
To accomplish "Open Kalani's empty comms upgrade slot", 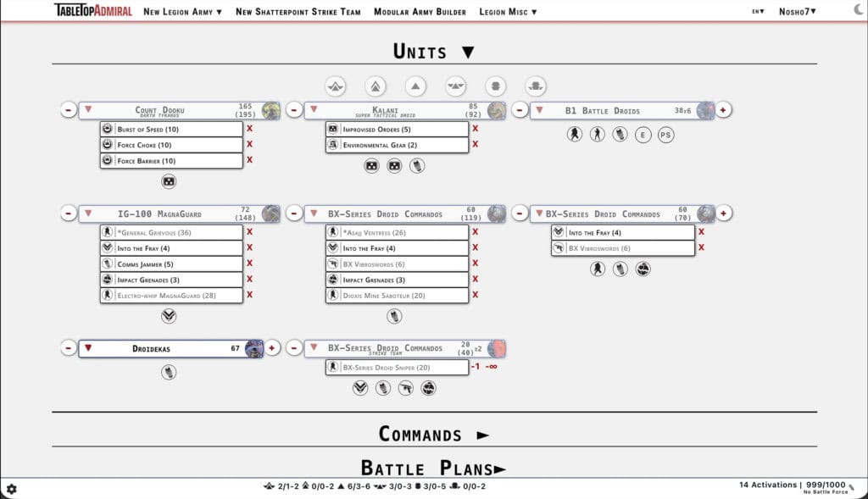I will tap(417, 165).
